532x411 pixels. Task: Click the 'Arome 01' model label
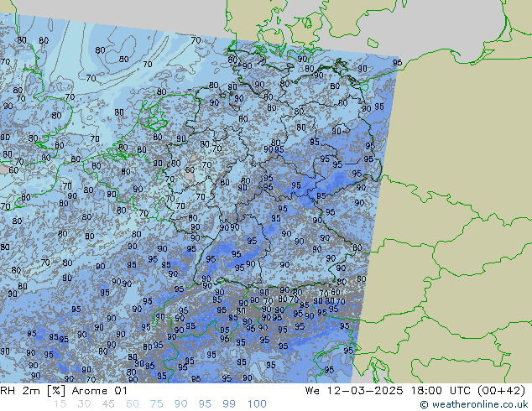pos(99,391)
